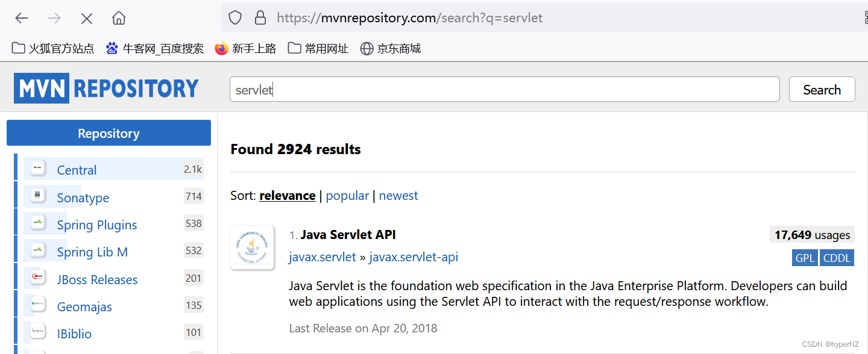This screenshot has width=868, height=354.
Task: Click the Search button
Action: click(822, 89)
